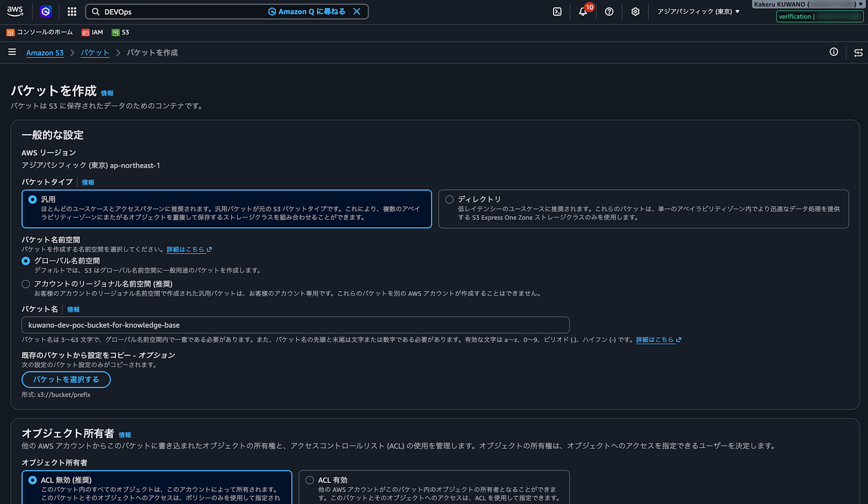Click the verification account badge
The image size is (868, 504).
pos(820,16)
